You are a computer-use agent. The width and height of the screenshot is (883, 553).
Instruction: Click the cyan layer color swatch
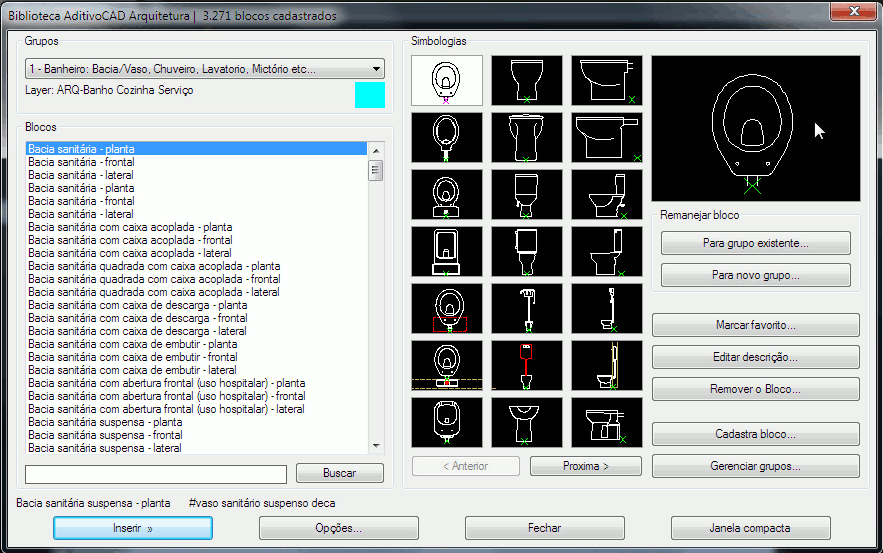pyautogui.click(x=369, y=95)
